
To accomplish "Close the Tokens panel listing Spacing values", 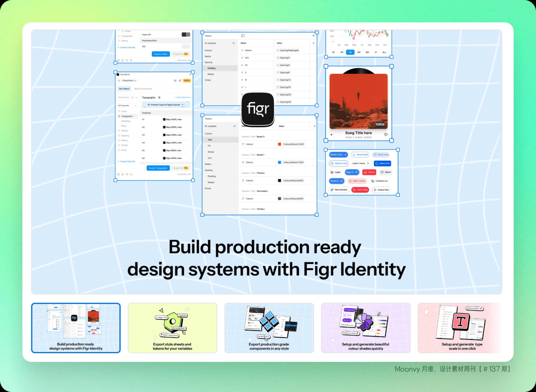I will point(313,36).
